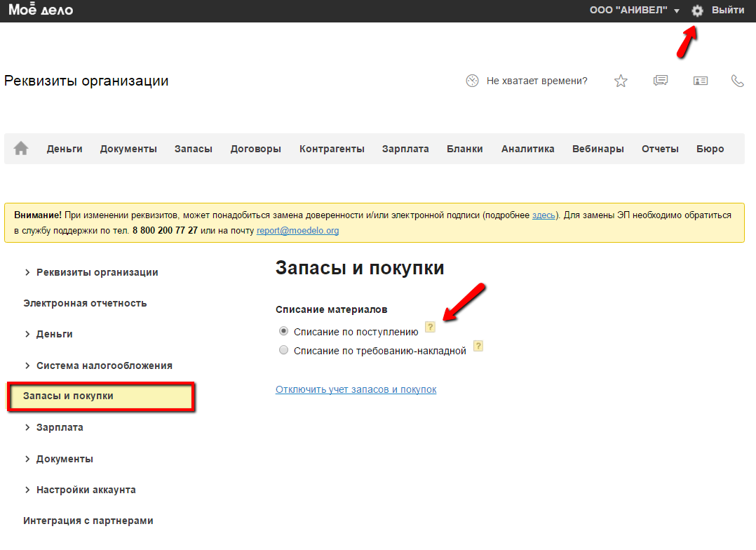Expand 'Настройки аккаунта' sidebar section
Image resolution: width=756 pixels, height=550 pixels.
pyautogui.click(x=86, y=490)
